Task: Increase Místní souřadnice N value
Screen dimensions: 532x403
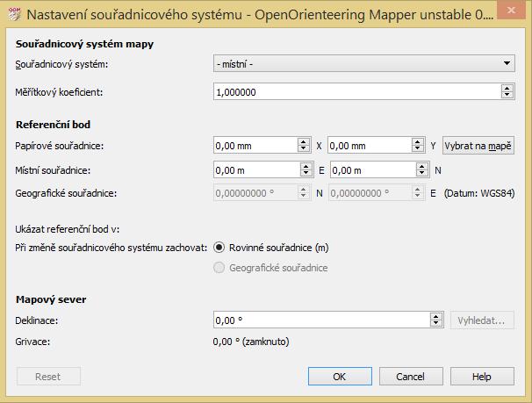Action: pyautogui.click(x=422, y=166)
